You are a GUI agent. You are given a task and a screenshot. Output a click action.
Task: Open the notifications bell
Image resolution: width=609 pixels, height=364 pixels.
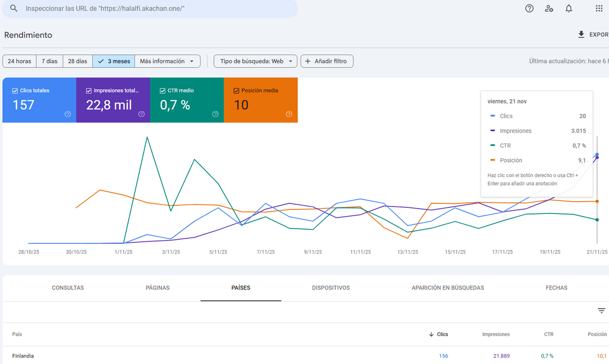pos(569,9)
